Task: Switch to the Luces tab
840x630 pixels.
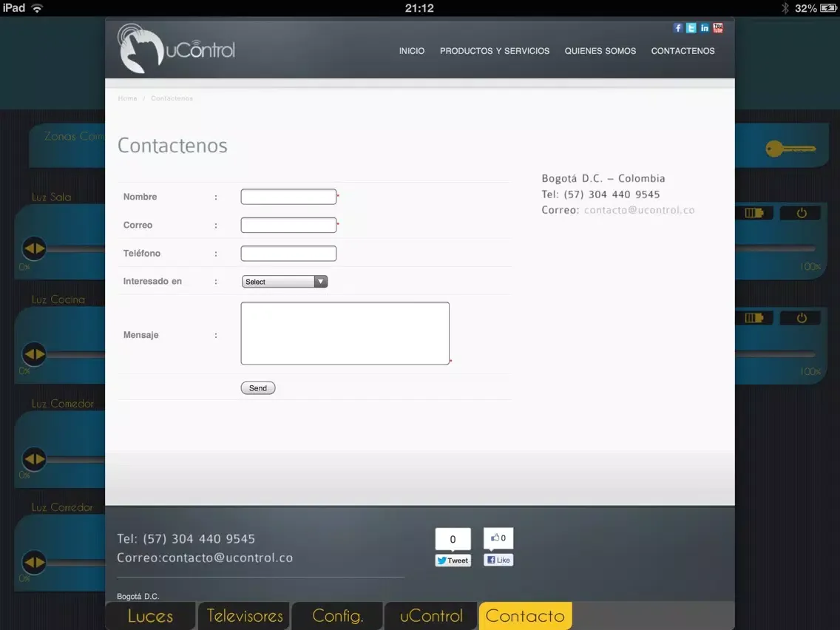Action: click(x=150, y=616)
